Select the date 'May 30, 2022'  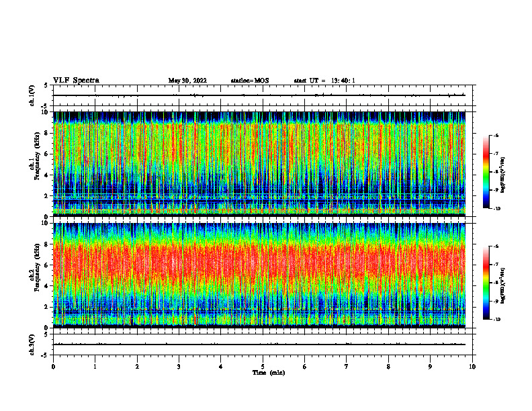187,81
